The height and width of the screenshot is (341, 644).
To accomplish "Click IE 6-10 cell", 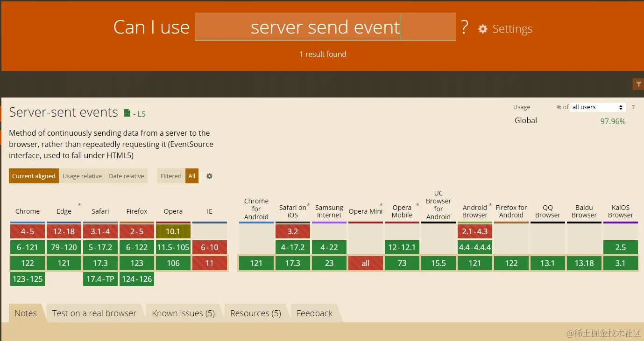I will 210,247.
